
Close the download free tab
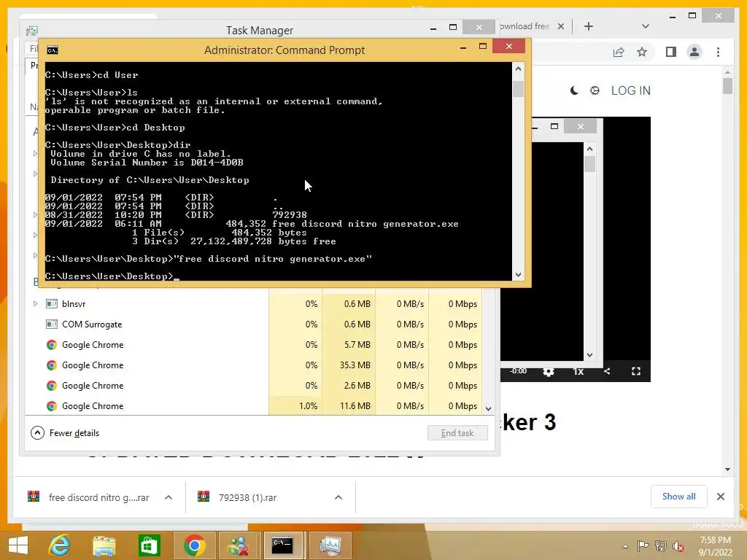561,27
